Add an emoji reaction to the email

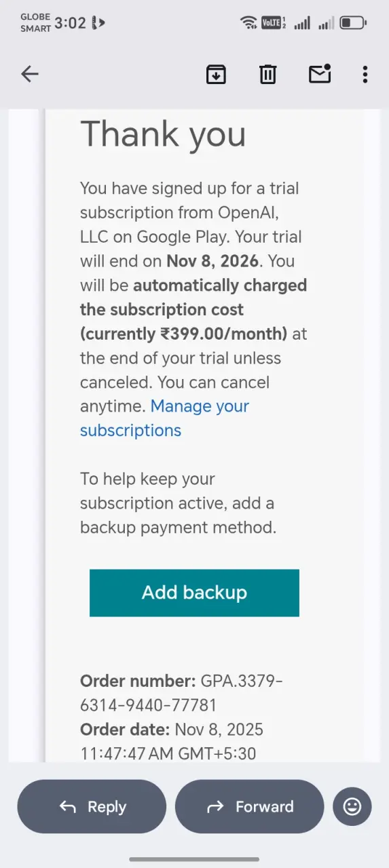352,806
